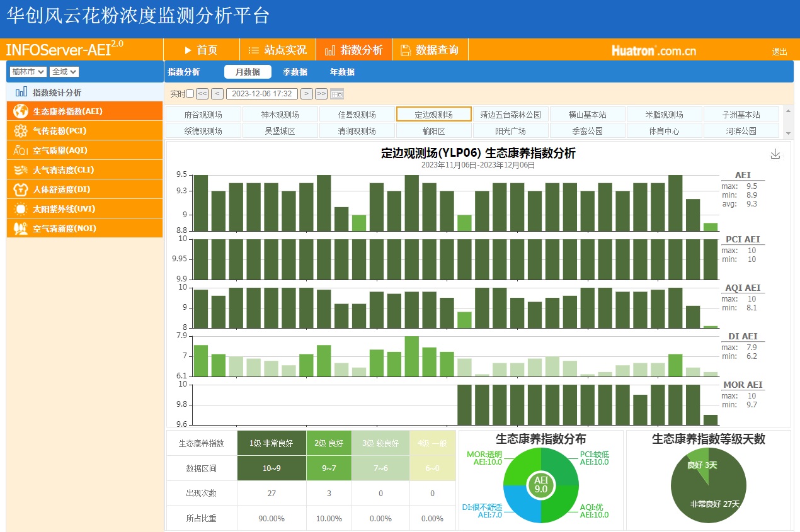
Task: Enable the 实时 real-time checkbox
Action: tap(190, 94)
